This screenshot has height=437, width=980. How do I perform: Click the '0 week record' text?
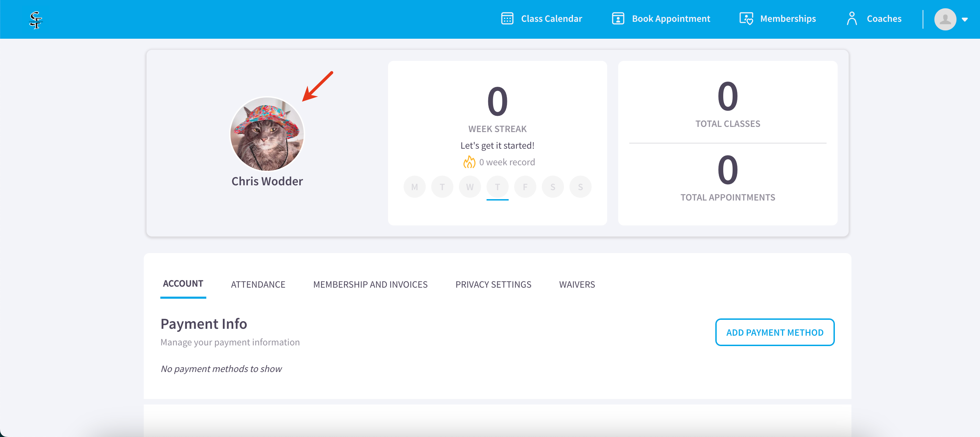[x=507, y=162]
